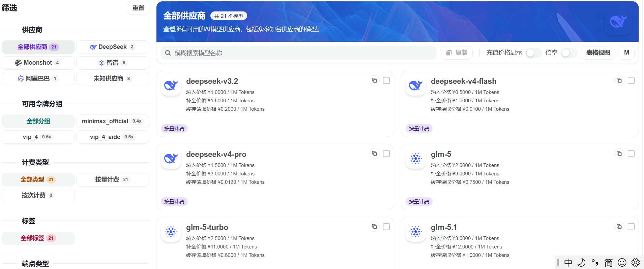644x269 pixels.
Task: Select the deepseek-v4-pro checkbox
Action: [x=386, y=154]
